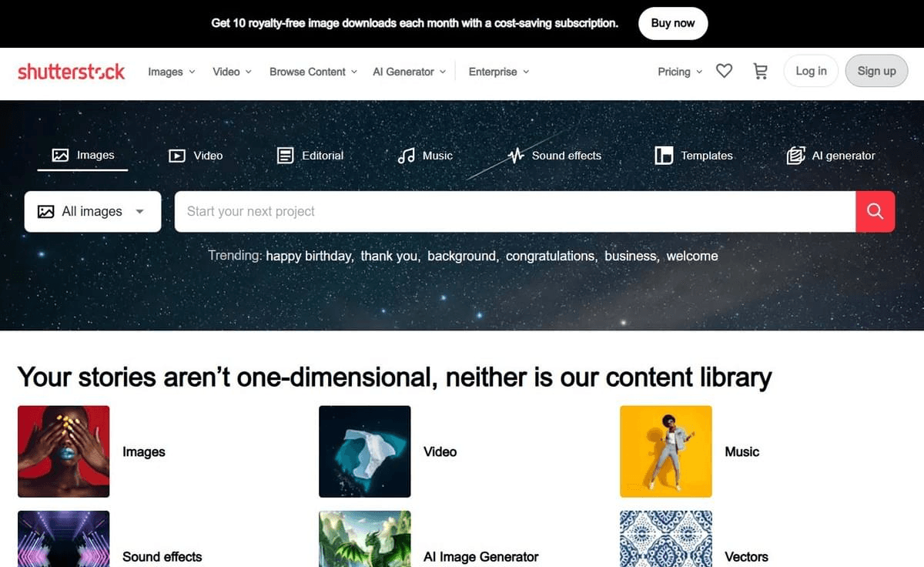Open the Pricing dropdown menu
The height and width of the screenshot is (567, 924).
click(680, 72)
